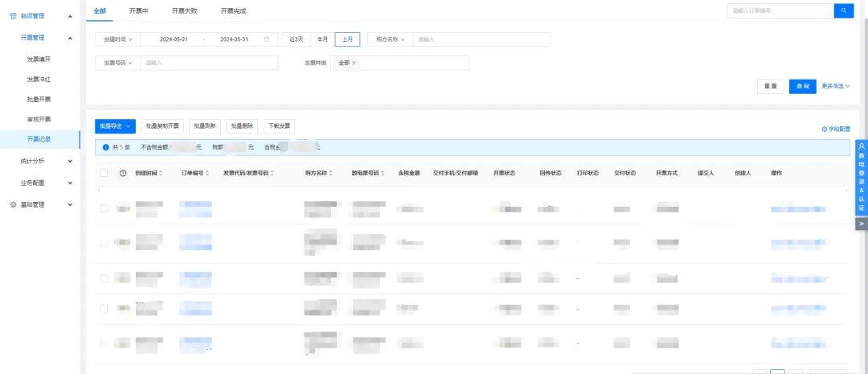The width and height of the screenshot is (868, 374).
Task: Open 字段配置 column settings
Action: click(836, 129)
